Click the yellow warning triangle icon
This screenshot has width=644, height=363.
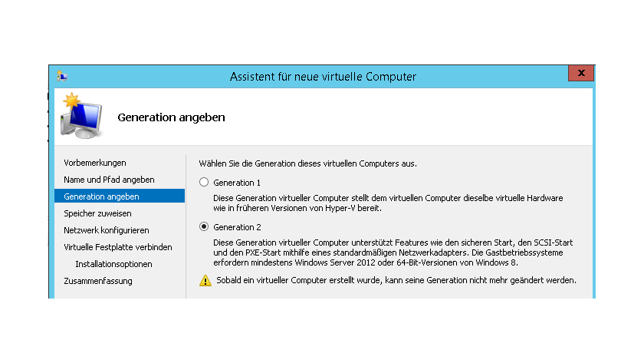205,281
